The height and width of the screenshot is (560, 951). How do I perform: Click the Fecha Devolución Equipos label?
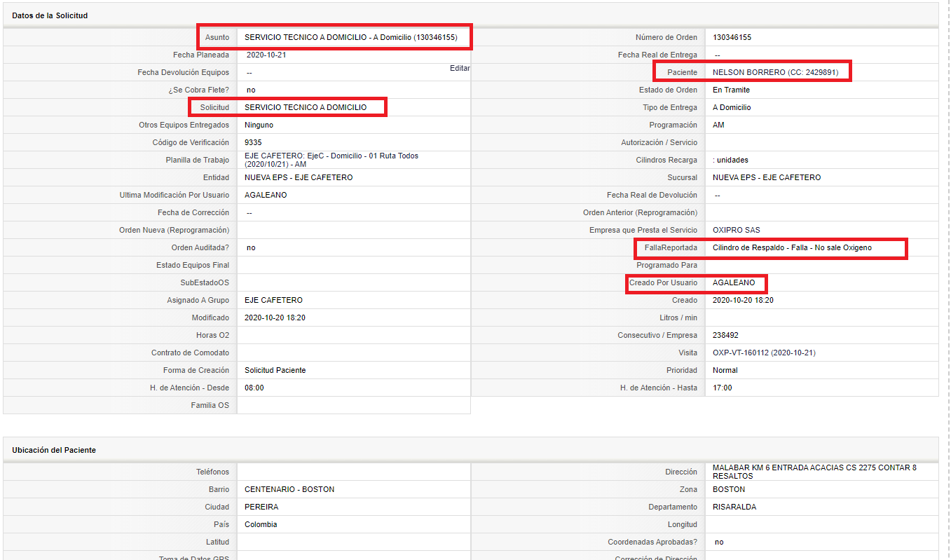[184, 72]
